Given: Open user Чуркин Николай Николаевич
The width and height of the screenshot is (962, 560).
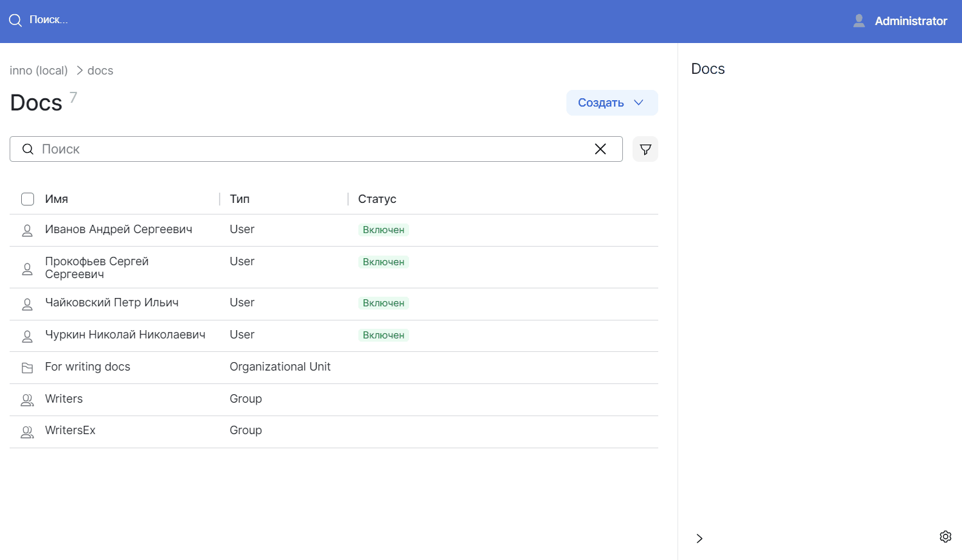Looking at the screenshot, I should (125, 335).
